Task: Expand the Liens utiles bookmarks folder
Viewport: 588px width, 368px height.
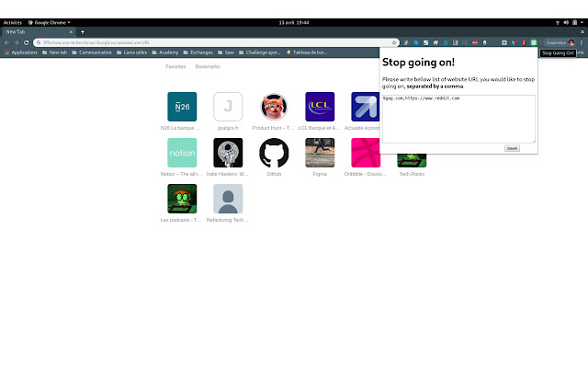Action: (x=131, y=52)
